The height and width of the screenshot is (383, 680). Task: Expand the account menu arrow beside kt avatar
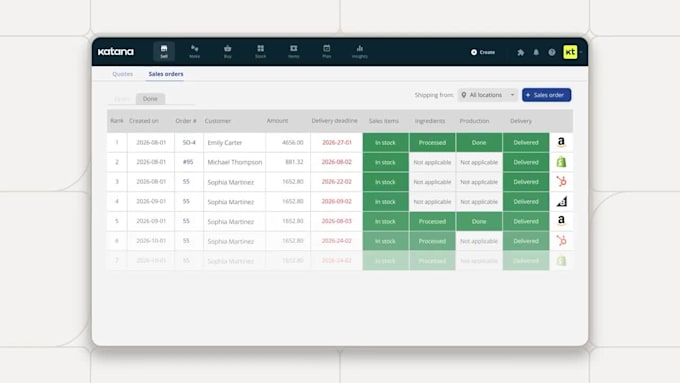[581, 52]
